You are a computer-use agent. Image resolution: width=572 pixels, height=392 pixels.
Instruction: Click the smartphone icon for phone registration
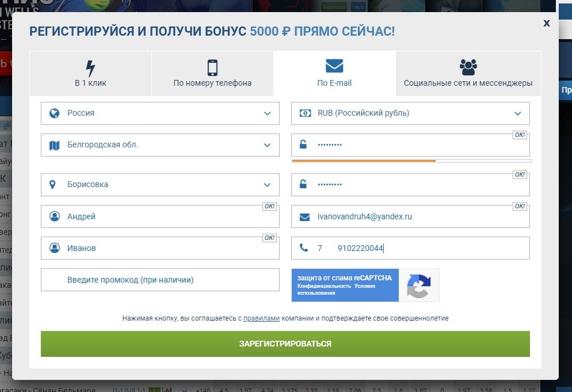click(212, 67)
